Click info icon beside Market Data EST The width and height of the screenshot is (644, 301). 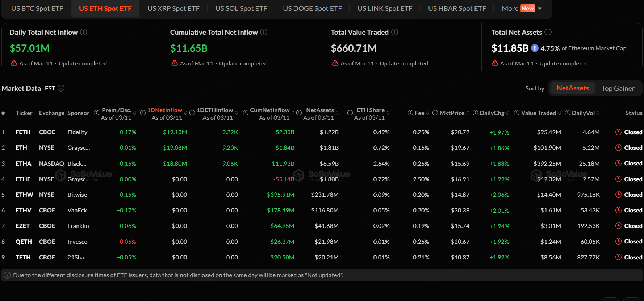tap(61, 88)
